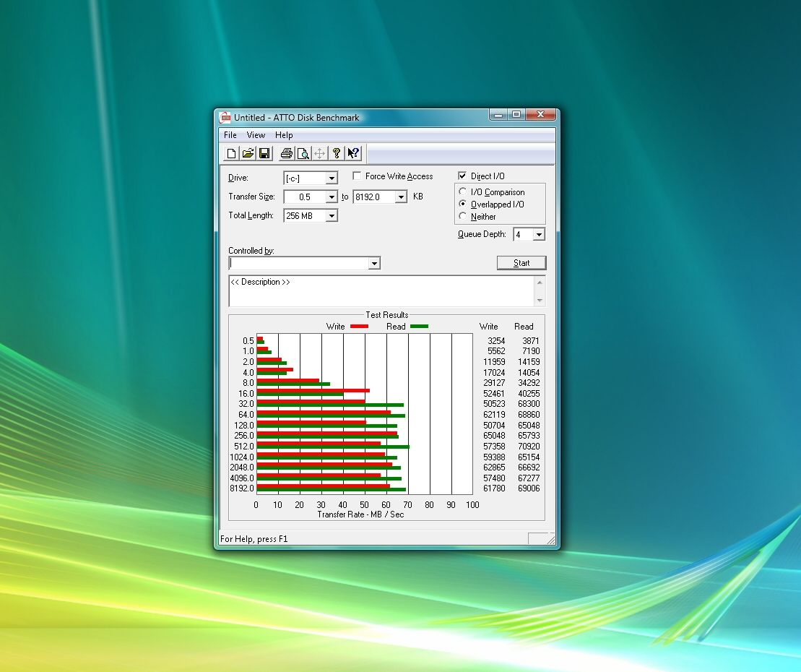The height and width of the screenshot is (672, 801).
Task: Enable Force Write Access checkbox
Action: 357,176
